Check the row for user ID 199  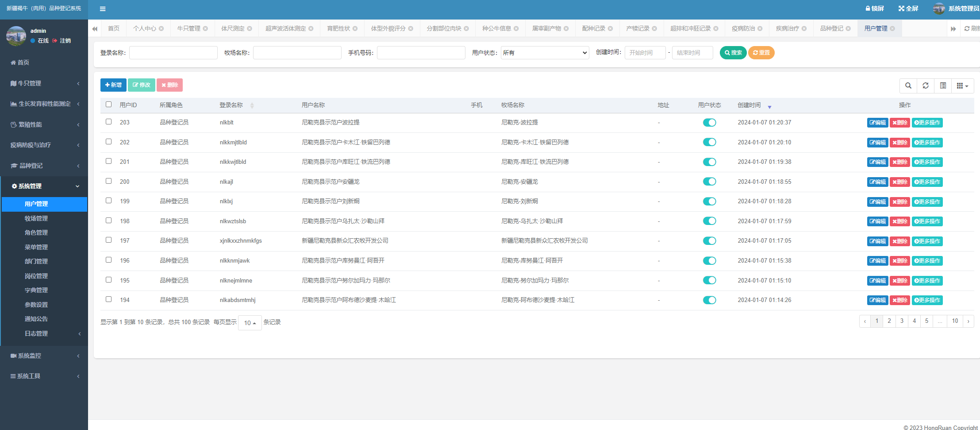108,201
